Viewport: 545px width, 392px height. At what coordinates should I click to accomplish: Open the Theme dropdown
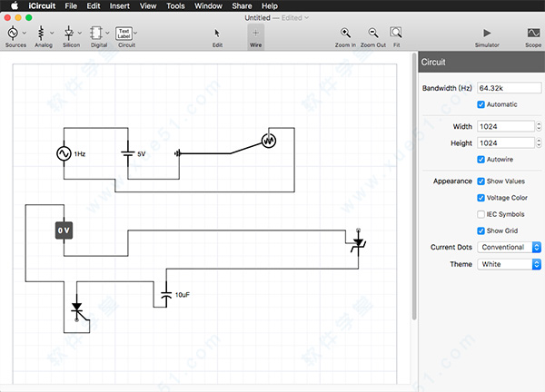(x=510, y=264)
